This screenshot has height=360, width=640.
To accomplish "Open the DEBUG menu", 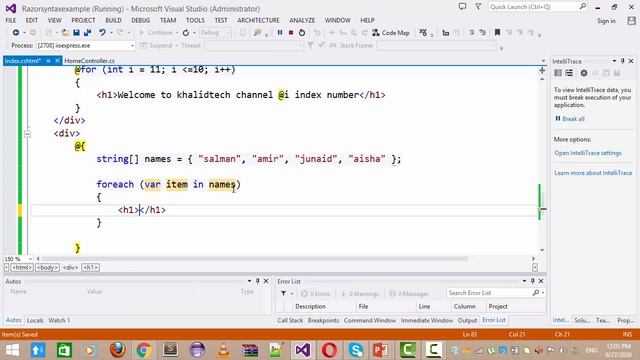I will 140,20.
